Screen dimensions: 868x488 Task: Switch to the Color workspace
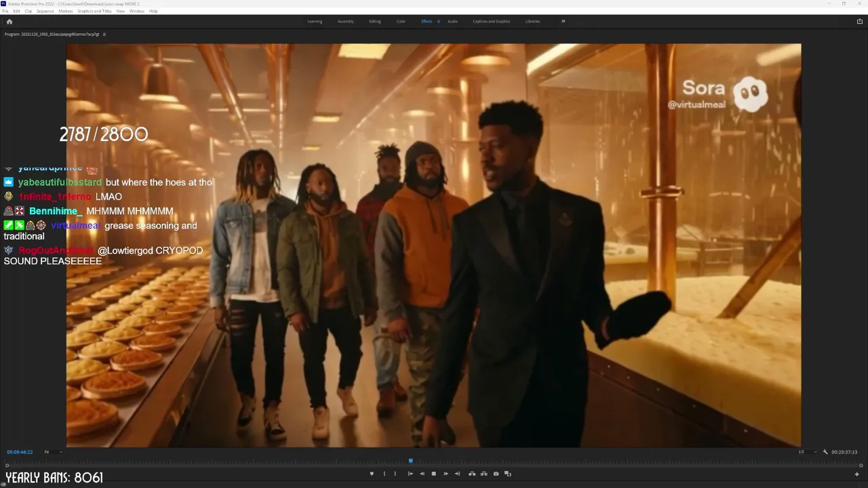click(x=401, y=22)
